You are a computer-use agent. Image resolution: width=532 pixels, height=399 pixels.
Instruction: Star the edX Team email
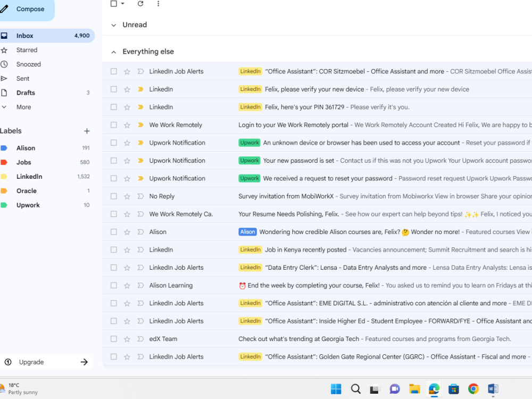tap(127, 339)
